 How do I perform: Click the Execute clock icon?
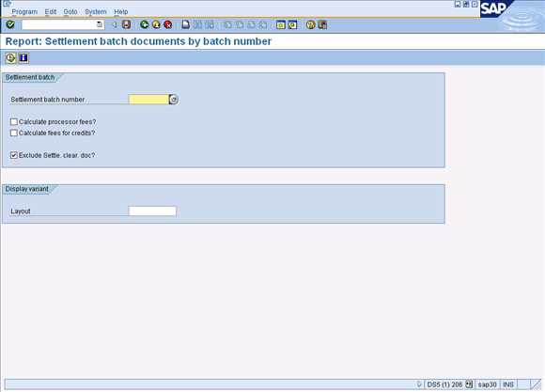tap(10, 57)
